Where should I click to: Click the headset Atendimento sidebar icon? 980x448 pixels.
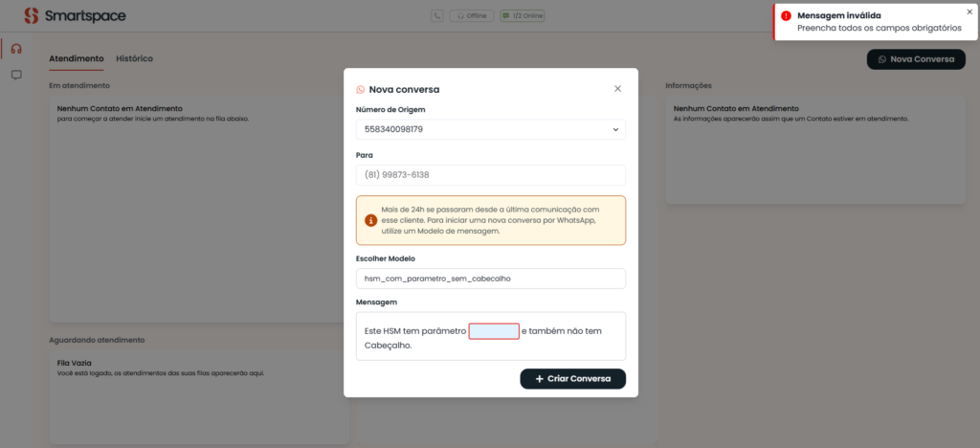click(x=16, y=50)
